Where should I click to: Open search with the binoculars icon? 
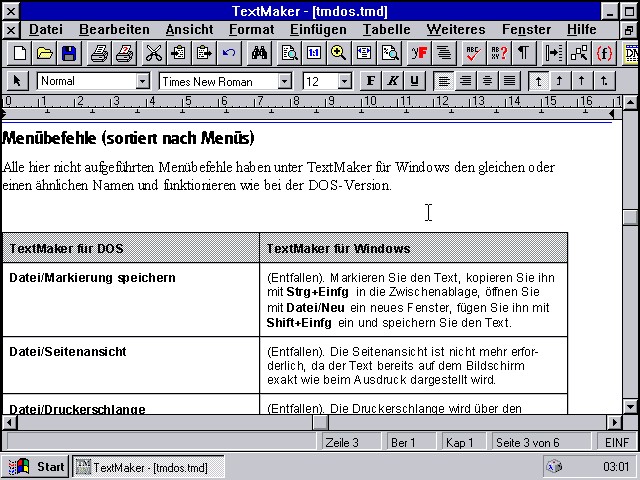[x=259, y=53]
